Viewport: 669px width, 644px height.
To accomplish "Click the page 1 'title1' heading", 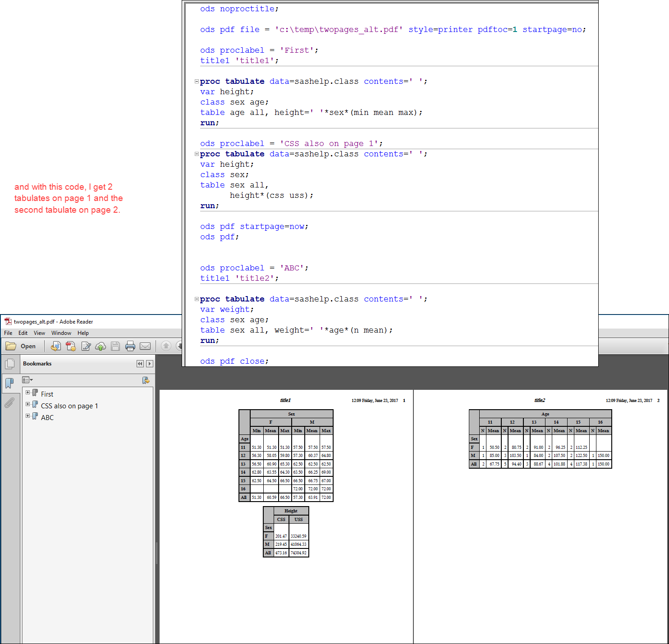I will point(285,400).
